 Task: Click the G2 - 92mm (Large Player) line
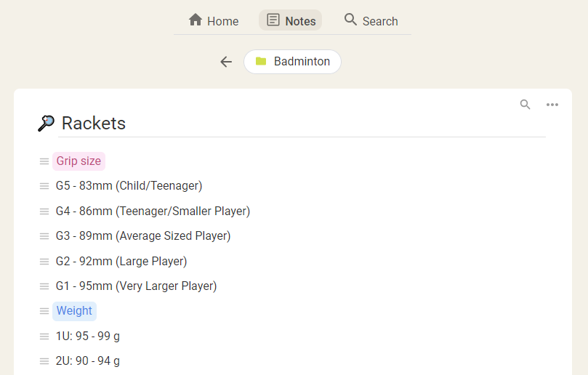(121, 262)
